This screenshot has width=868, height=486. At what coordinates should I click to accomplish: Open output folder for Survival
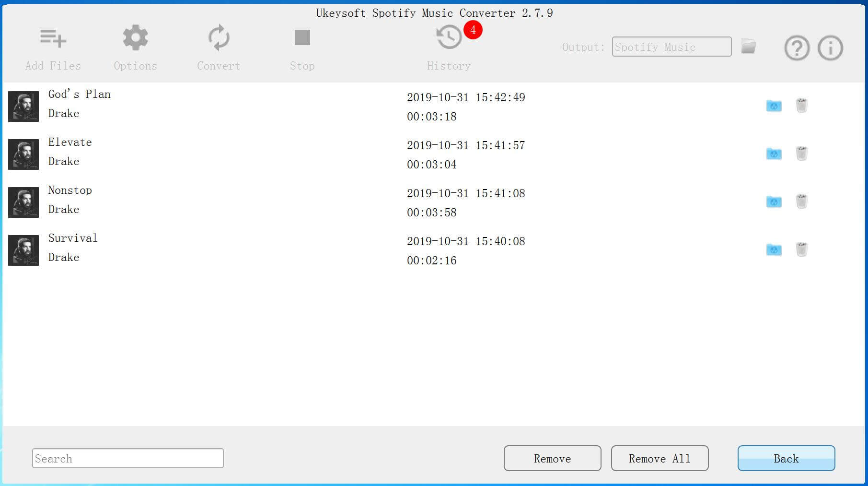click(x=774, y=249)
